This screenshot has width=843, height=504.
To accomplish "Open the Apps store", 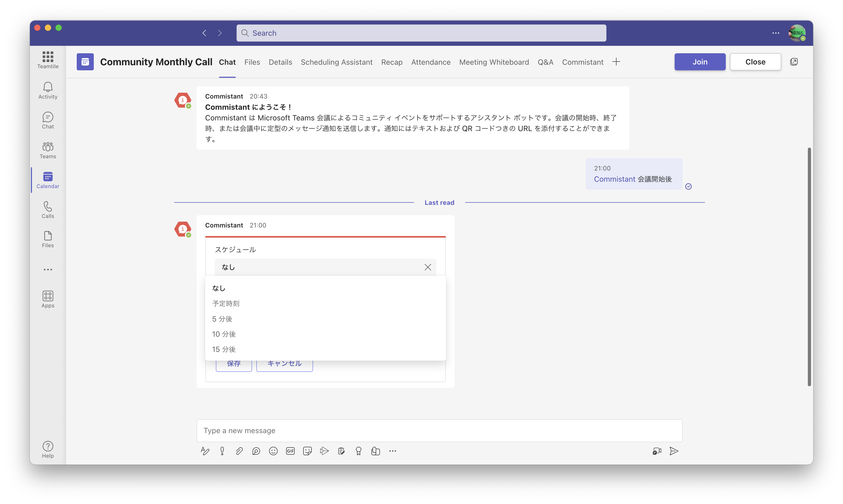I will pyautogui.click(x=48, y=299).
